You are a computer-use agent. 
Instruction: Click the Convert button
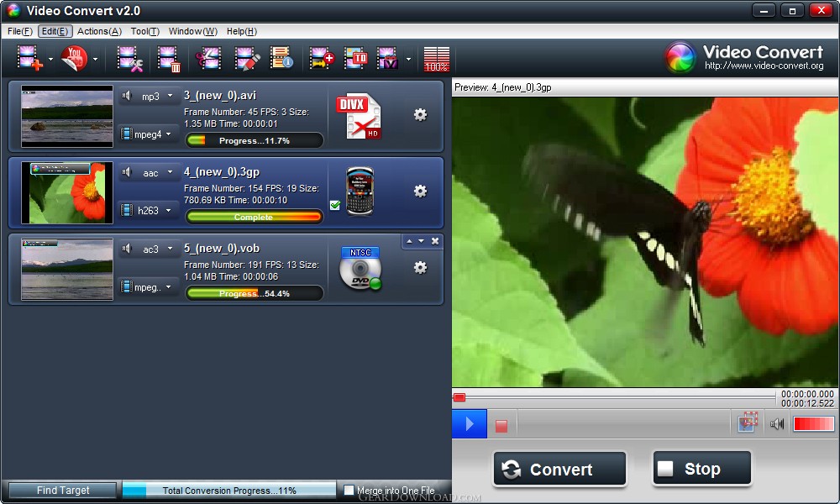[559, 470]
